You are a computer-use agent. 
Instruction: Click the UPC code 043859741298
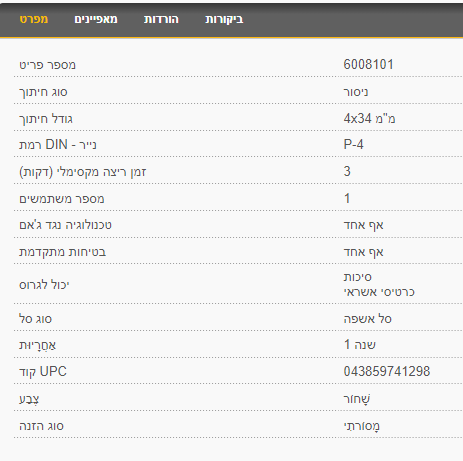click(387, 371)
